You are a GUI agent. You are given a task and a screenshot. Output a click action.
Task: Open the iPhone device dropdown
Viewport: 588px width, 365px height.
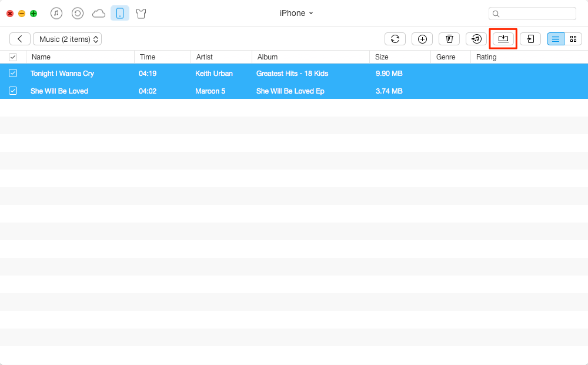(296, 13)
